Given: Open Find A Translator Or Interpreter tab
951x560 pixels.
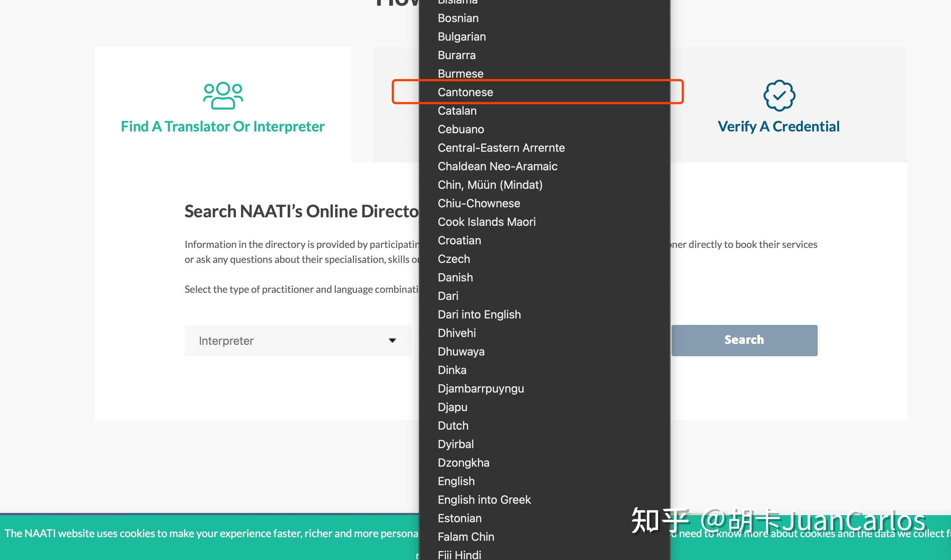Looking at the screenshot, I should coord(222,126).
